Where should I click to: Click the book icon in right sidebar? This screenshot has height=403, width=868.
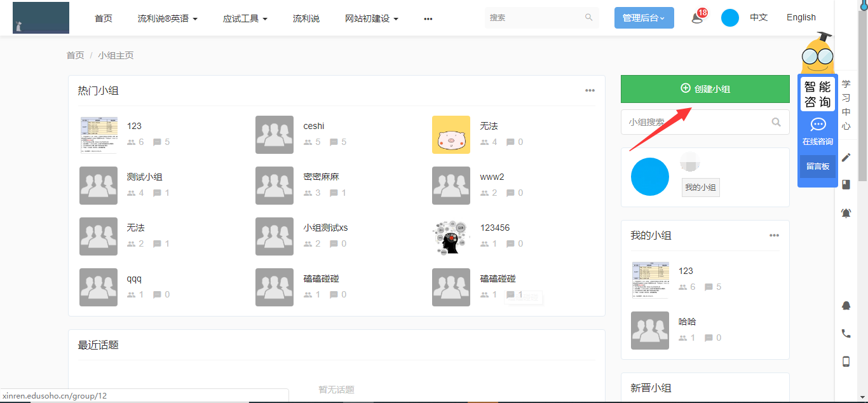pos(846,185)
